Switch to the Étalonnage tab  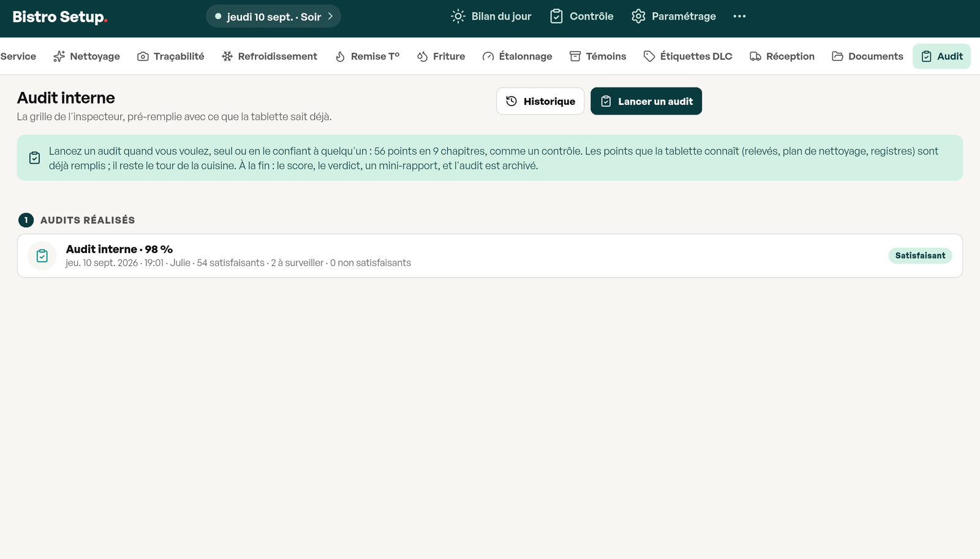(517, 56)
